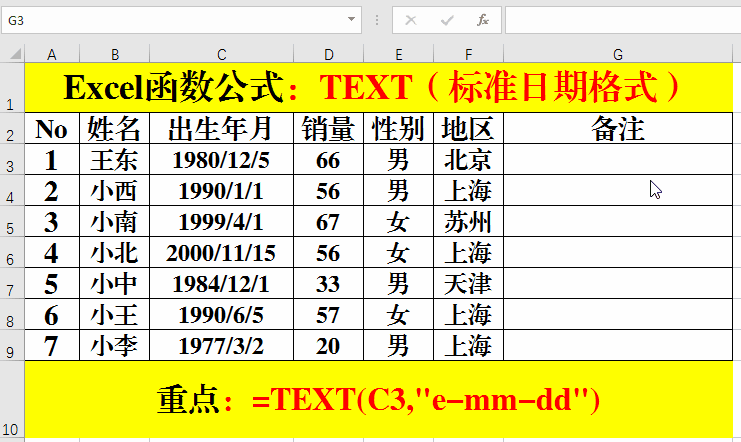The height and width of the screenshot is (442, 741).
Task: Click the '销量' header cell
Action: pos(328,128)
